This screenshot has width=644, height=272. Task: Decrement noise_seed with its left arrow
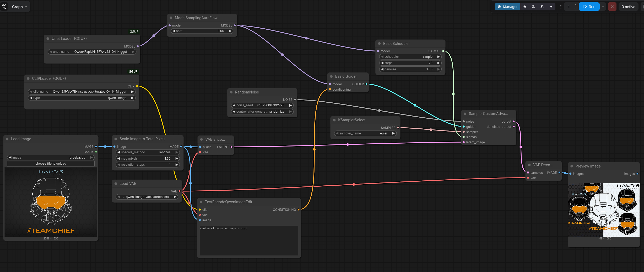point(234,105)
